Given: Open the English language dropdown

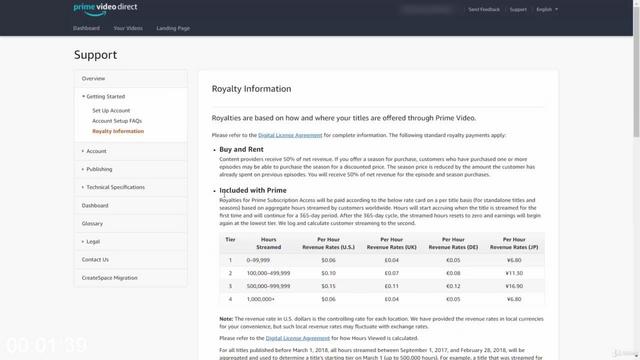Looking at the screenshot, I should tap(547, 9).
